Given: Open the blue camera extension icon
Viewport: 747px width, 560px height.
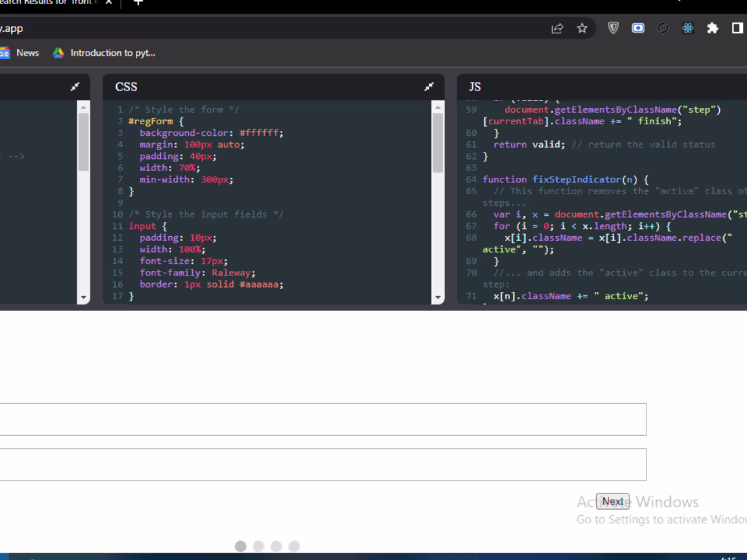Looking at the screenshot, I should 638,28.
